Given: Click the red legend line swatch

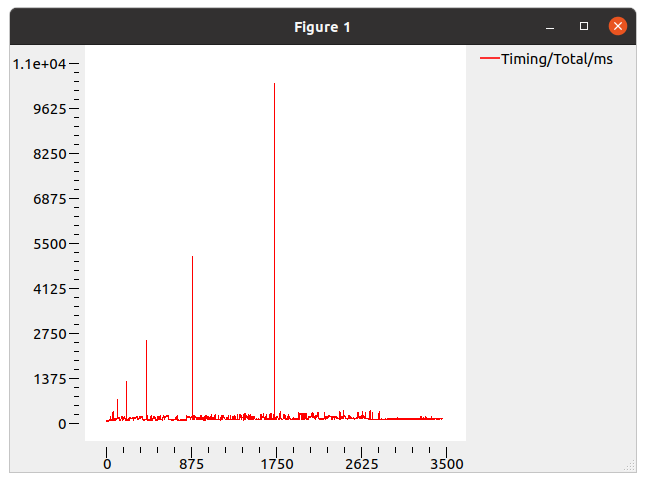Looking at the screenshot, I should pyautogui.click(x=489, y=59).
